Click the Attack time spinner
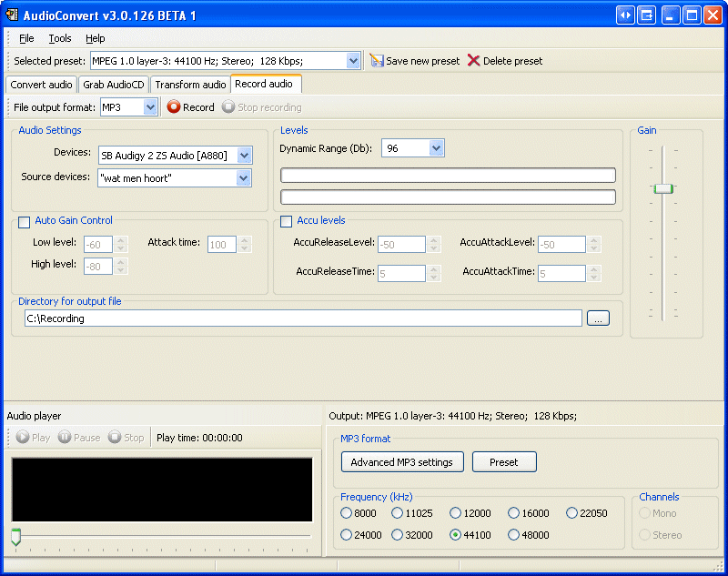This screenshot has width=728, height=576. point(245,244)
